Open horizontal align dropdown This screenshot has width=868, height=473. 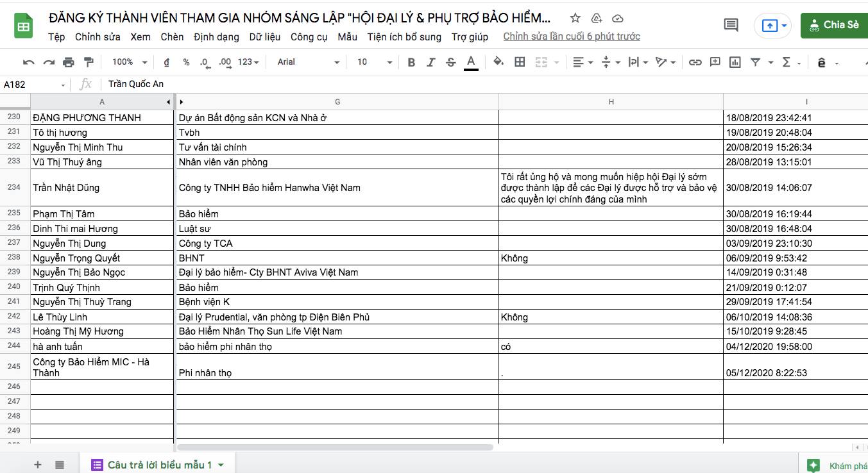[x=583, y=62]
